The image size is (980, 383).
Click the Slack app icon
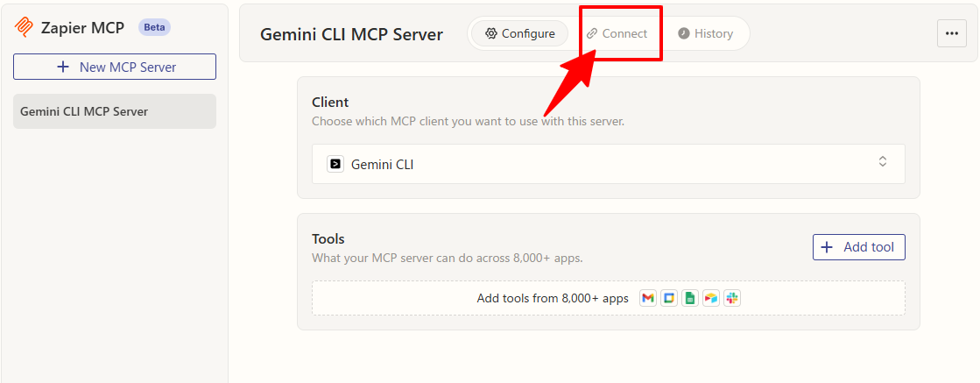(732, 299)
